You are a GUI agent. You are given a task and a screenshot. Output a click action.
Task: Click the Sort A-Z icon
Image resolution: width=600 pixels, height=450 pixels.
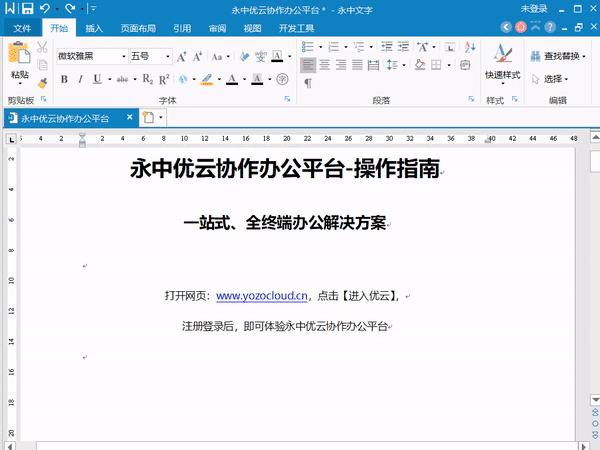point(470,47)
